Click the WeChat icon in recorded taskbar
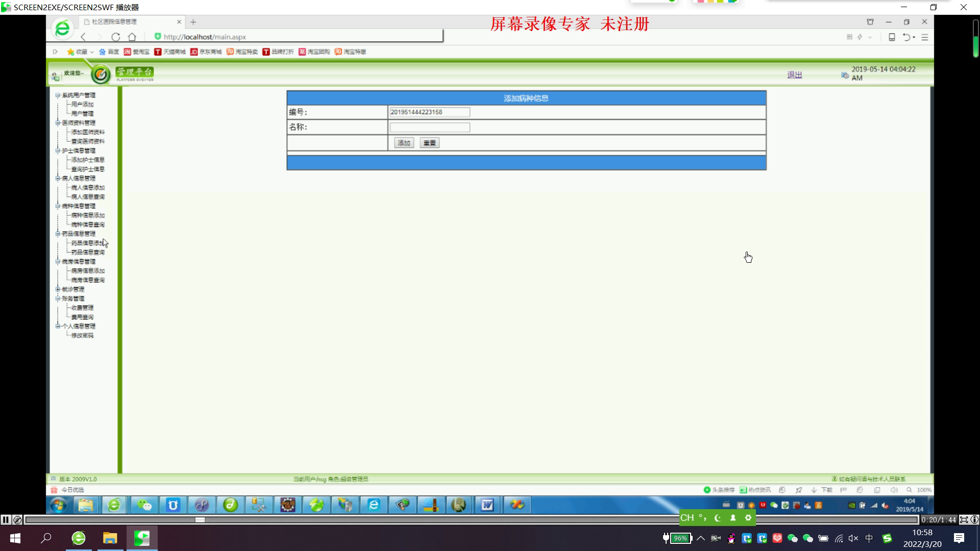 click(x=144, y=505)
